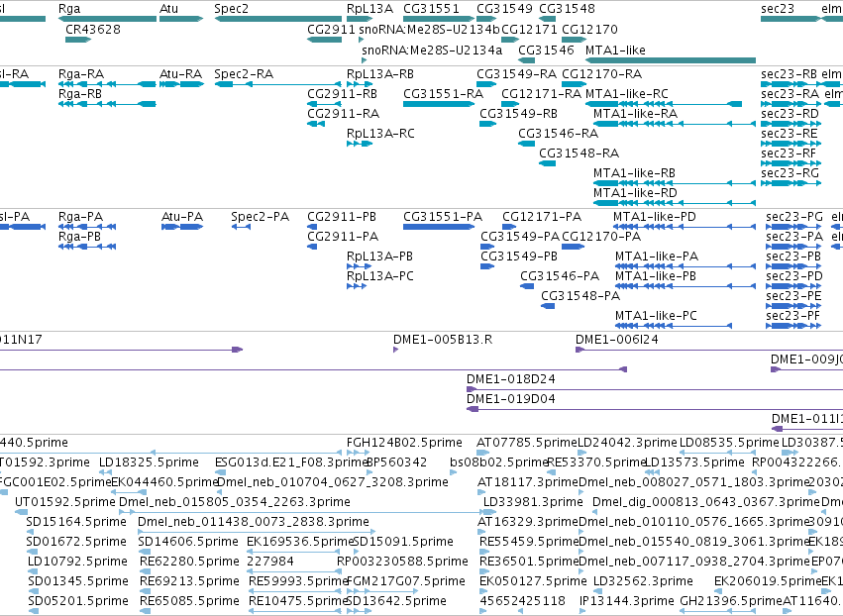
Task: Select EST FGH124B02.5prime
Action: (x=360, y=454)
